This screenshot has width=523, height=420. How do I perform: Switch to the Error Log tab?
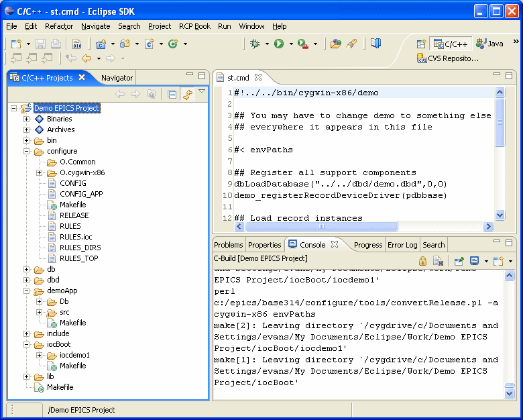[402, 245]
